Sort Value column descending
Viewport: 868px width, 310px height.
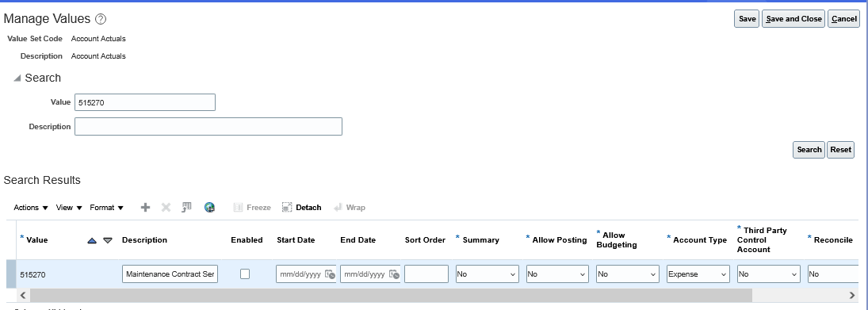[x=108, y=240]
